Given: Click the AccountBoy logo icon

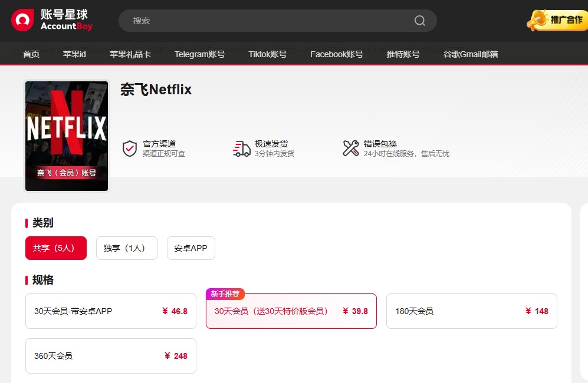Looking at the screenshot, I should tap(23, 20).
